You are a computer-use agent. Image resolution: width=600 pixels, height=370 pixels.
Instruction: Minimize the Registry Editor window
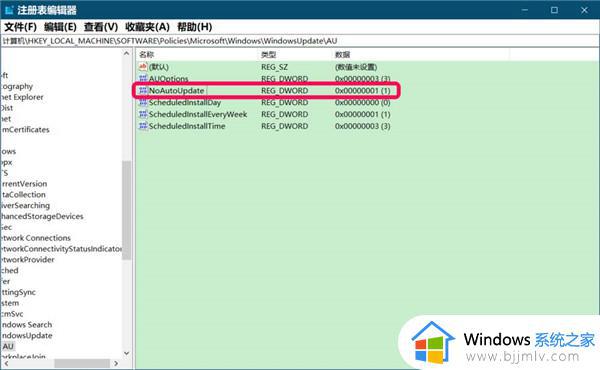525,10
